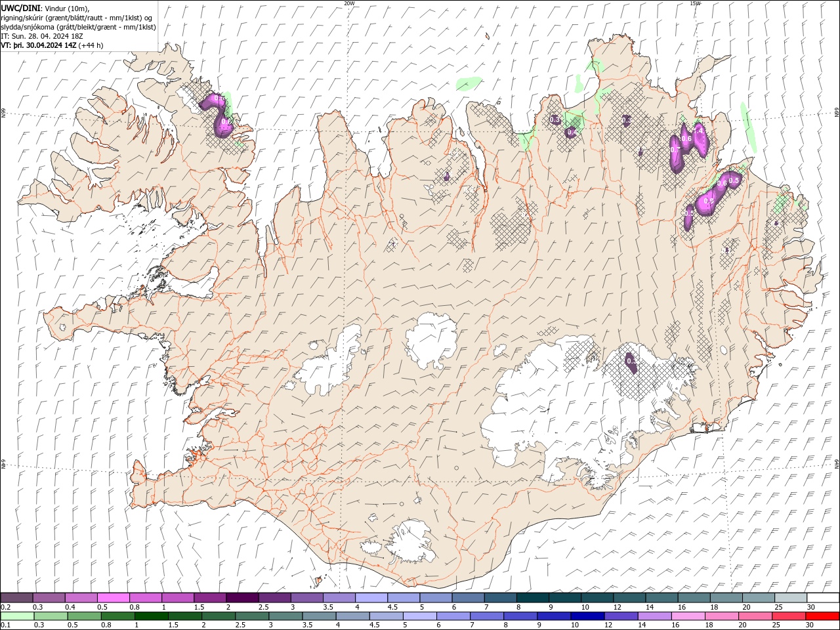The image size is (840, 630).
Task: Select the 1.5 purple swatch in the upper legend row
Action: [x=209, y=597]
